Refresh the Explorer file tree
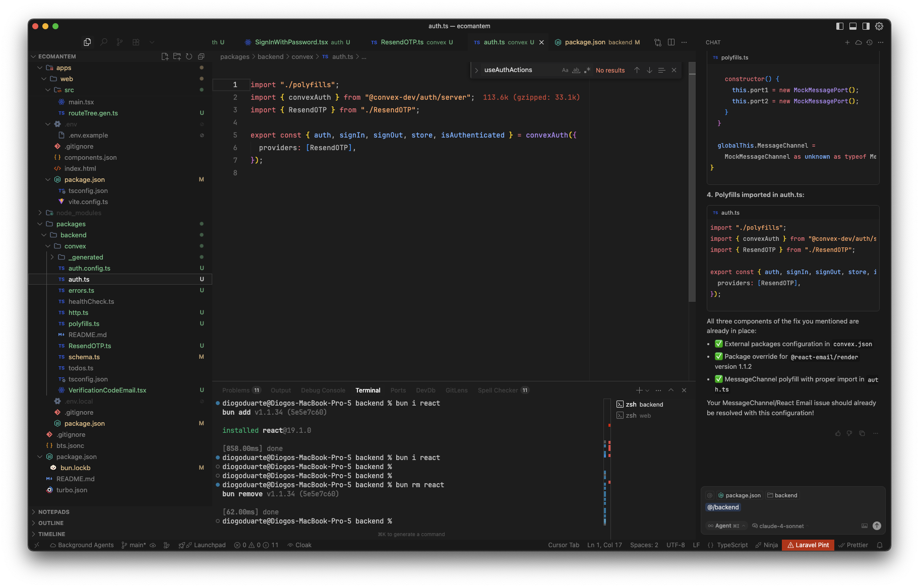 pos(189,56)
